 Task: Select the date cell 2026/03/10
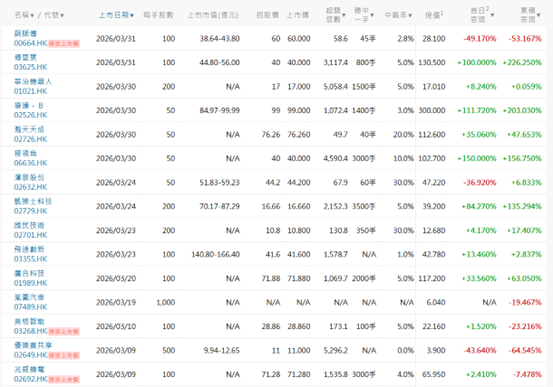(x=116, y=327)
